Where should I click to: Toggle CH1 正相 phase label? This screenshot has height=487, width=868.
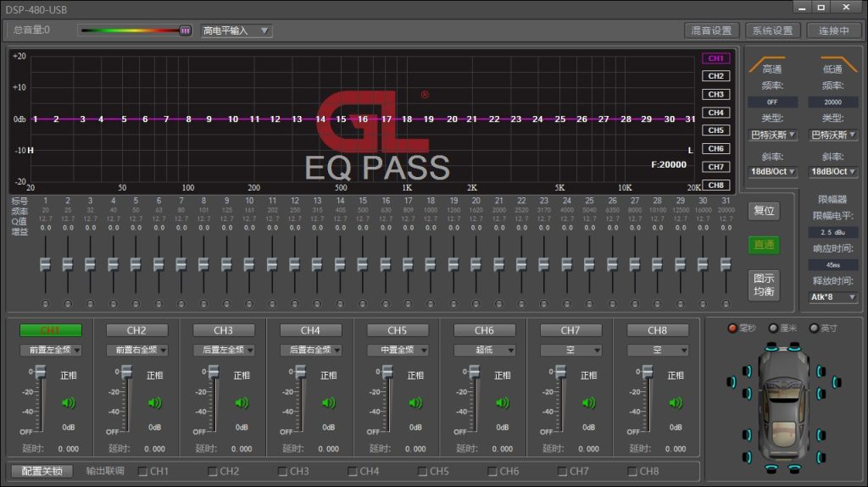[68, 375]
